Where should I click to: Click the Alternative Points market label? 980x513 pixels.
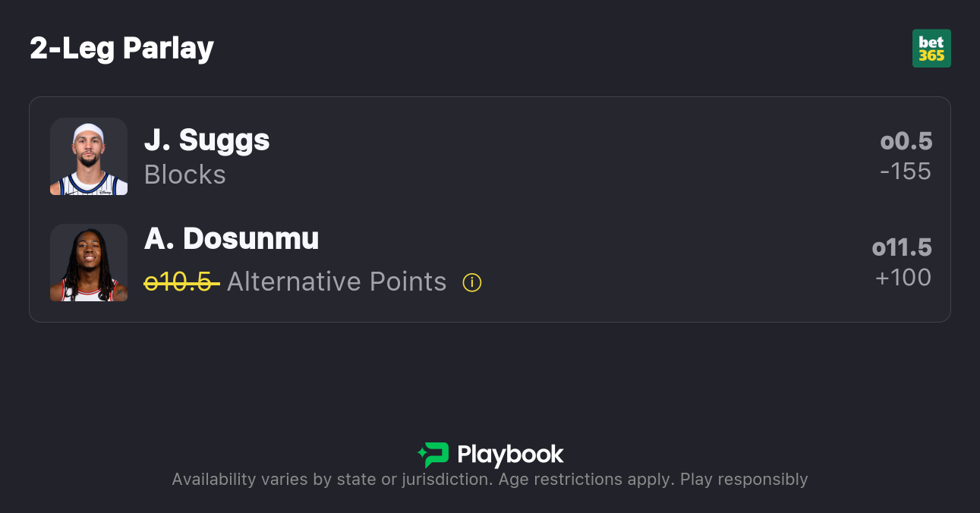point(336,282)
